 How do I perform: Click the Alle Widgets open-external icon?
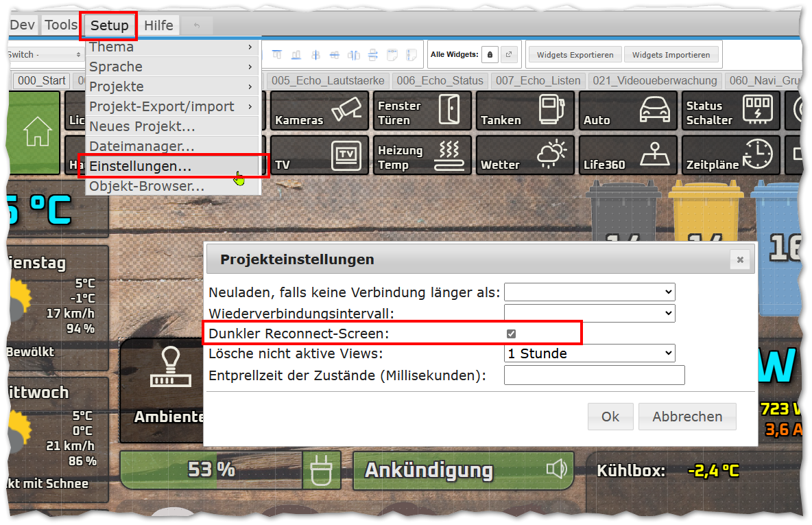click(x=509, y=54)
